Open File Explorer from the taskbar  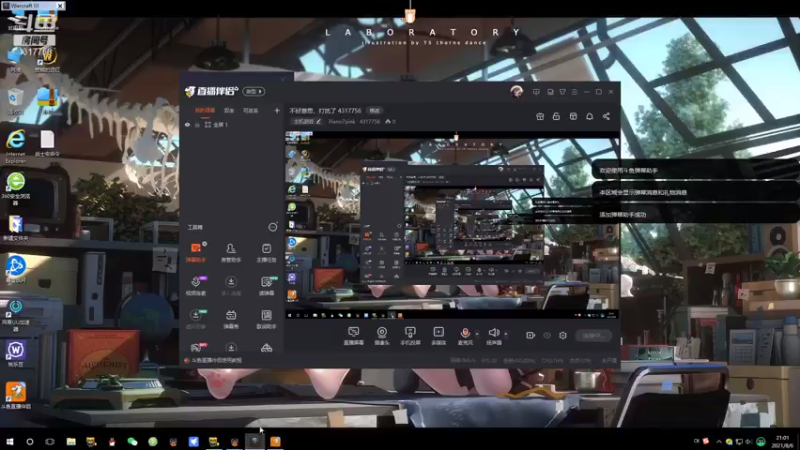(x=71, y=441)
